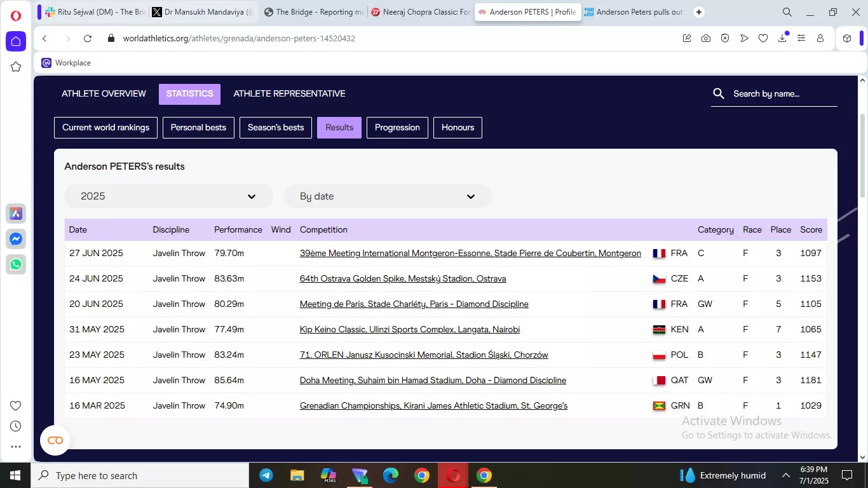
Task: Open the By date sort dropdown
Action: coord(387,196)
